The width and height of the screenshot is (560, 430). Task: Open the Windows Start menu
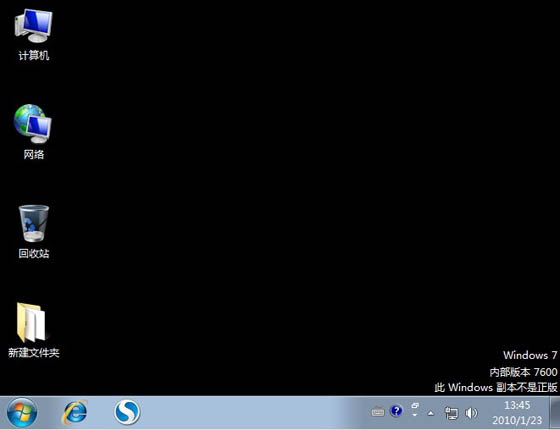(22, 412)
